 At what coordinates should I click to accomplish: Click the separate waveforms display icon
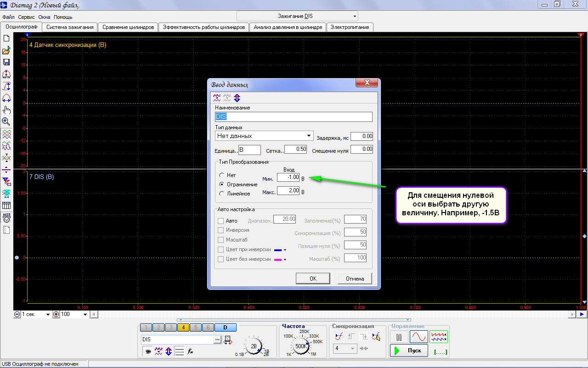click(6, 134)
